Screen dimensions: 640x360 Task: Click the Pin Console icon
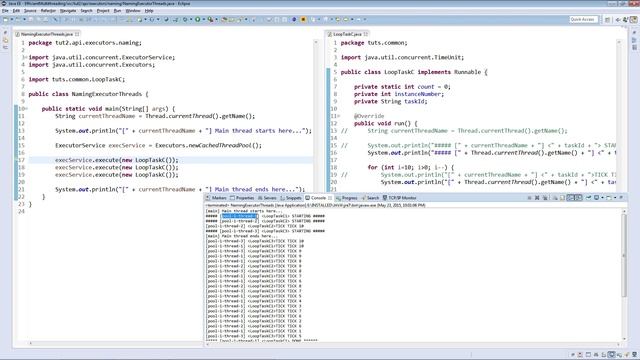(589, 198)
